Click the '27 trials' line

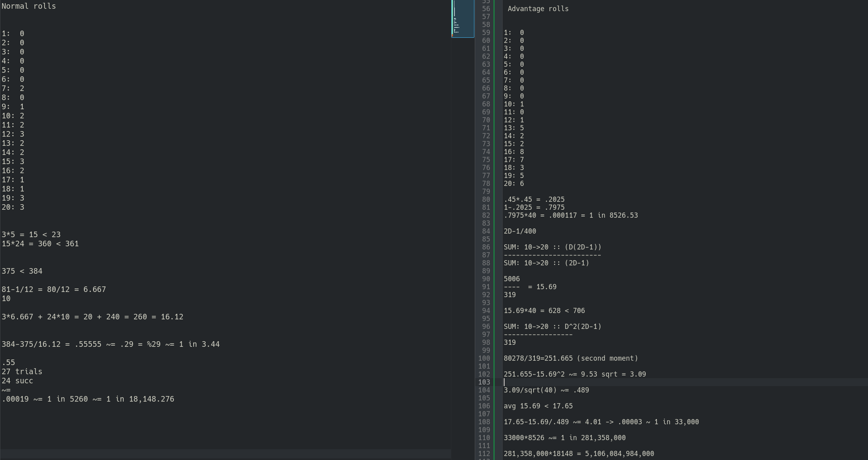point(22,372)
